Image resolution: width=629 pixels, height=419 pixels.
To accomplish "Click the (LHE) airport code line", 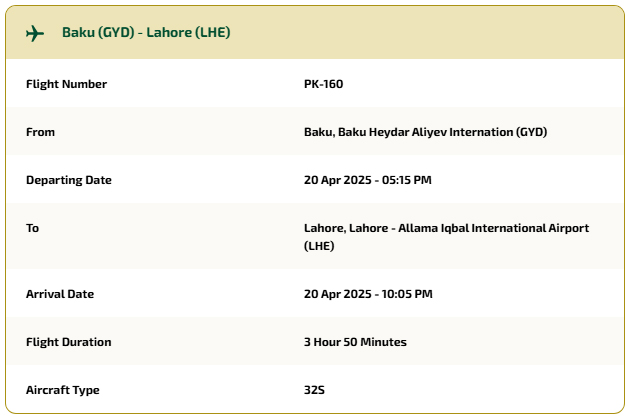I will pyautogui.click(x=319, y=246).
